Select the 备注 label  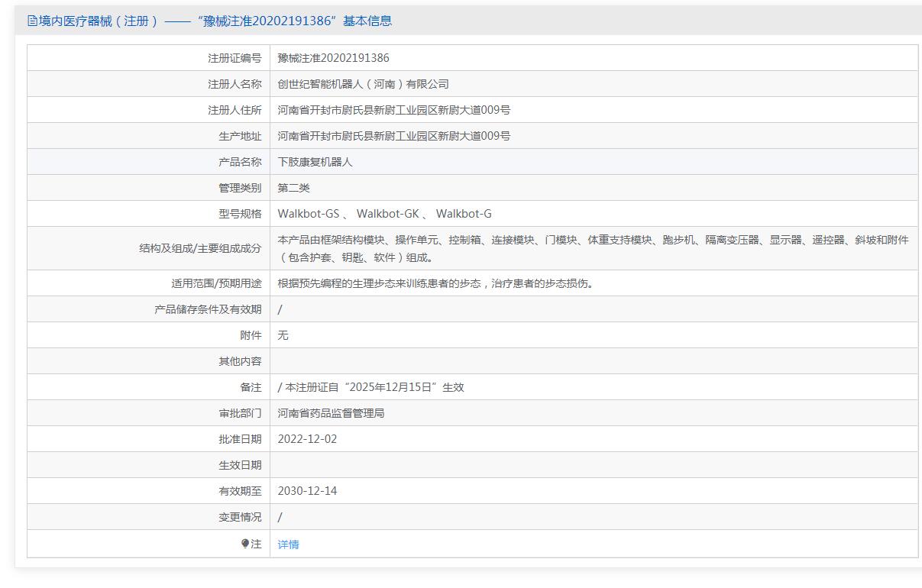(251, 387)
